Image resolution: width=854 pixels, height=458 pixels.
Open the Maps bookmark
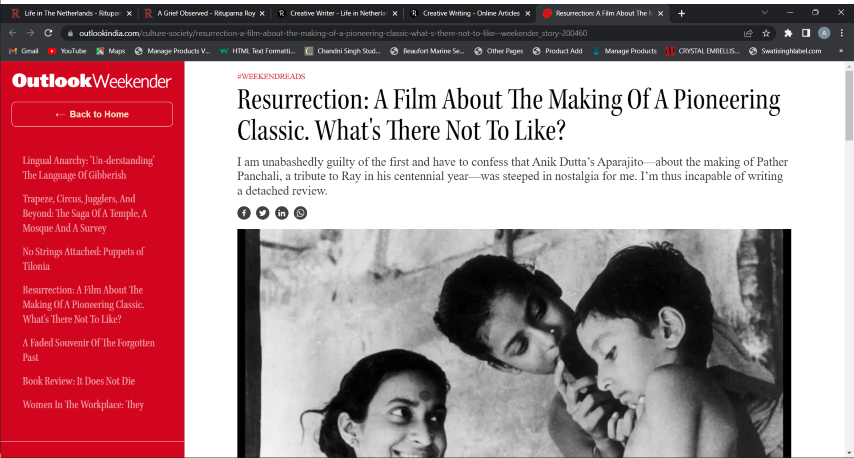click(111, 51)
